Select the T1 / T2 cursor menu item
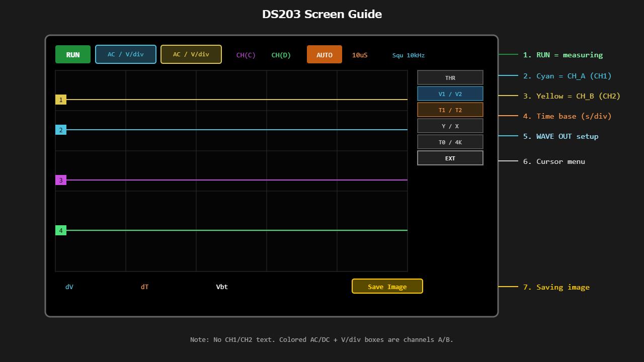This screenshot has height=362, width=644. 450,110
